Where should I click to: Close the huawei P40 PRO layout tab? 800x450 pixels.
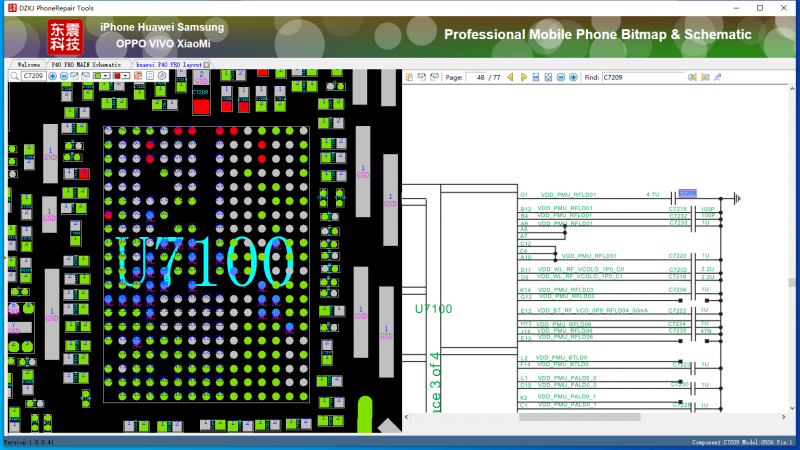pyautogui.click(x=207, y=64)
